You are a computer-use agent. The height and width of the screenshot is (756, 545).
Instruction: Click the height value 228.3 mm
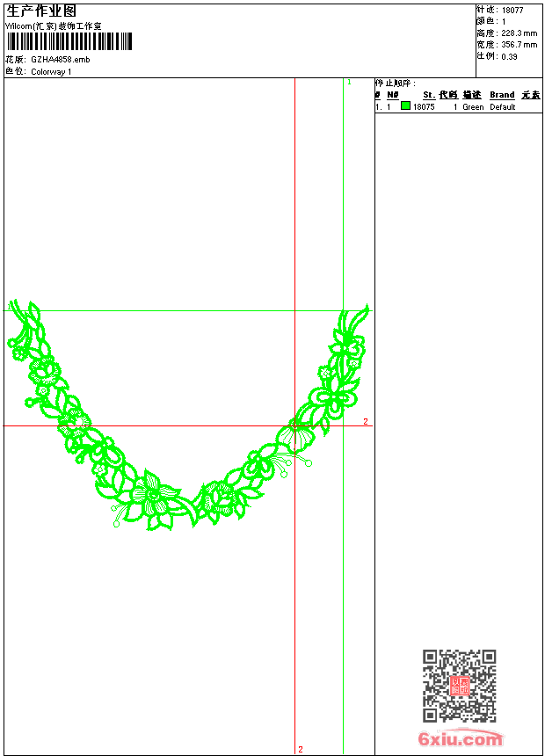click(x=519, y=33)
